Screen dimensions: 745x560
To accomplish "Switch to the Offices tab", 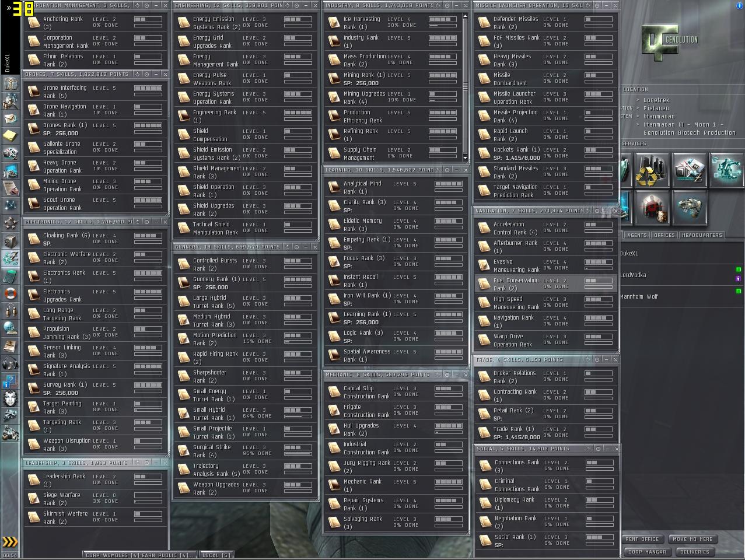I will pyautogui.click(x=664, y=235).
